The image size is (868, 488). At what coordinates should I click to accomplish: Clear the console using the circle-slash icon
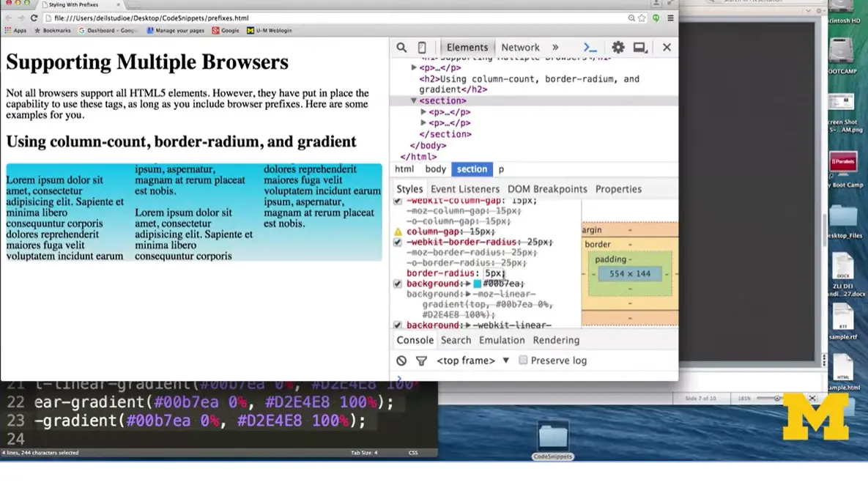coord(401,360)
